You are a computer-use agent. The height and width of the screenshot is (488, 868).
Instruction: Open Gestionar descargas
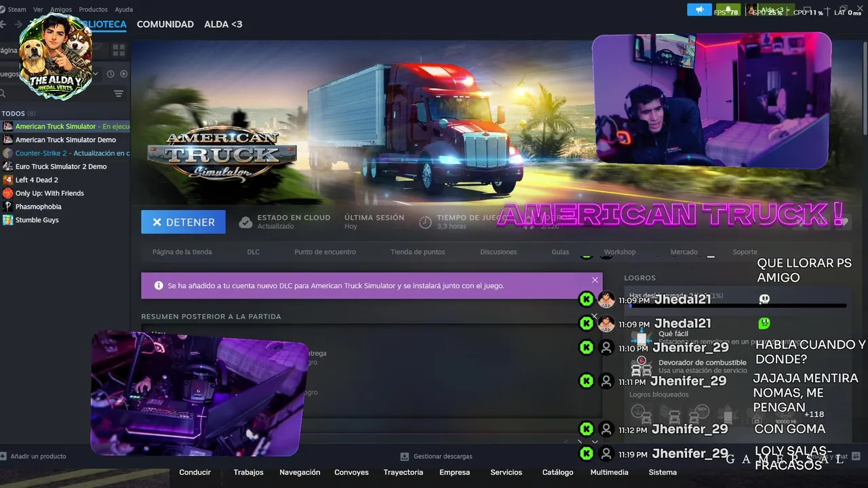click(436, 456)
